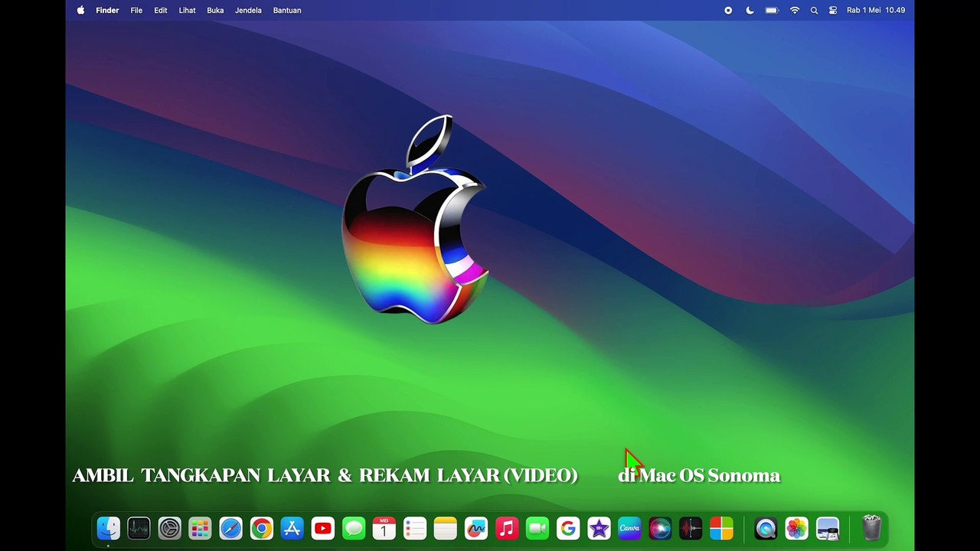This screenshot has height=551, width=980.
Task: Open the Edit menu
Action: [161, 10]
